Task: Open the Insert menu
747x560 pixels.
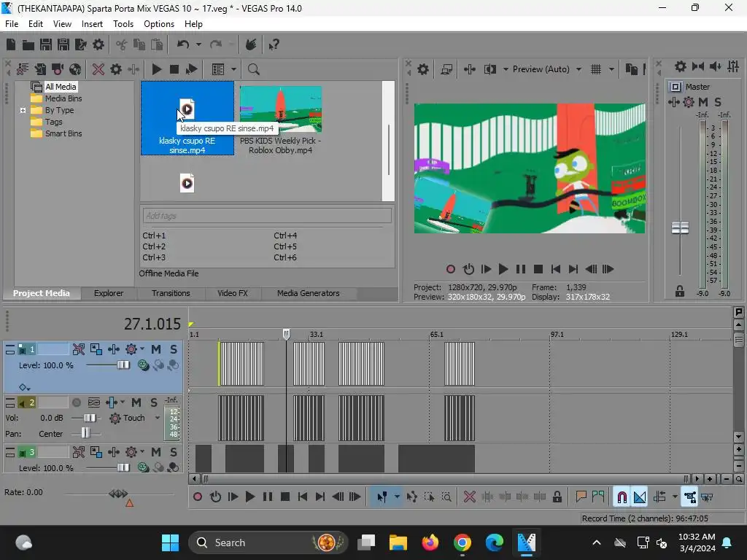Action: [x=92, y=24]
